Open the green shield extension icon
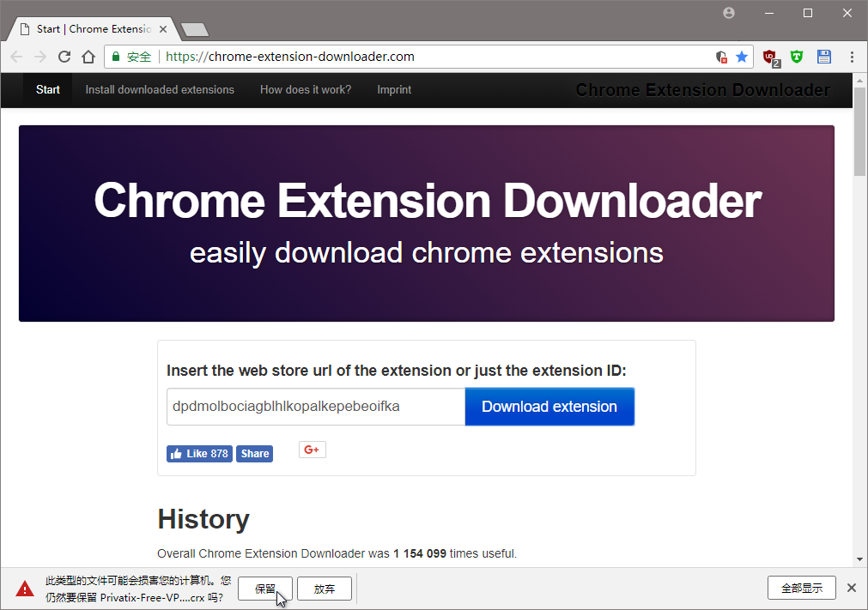 [x=797, y=57]
